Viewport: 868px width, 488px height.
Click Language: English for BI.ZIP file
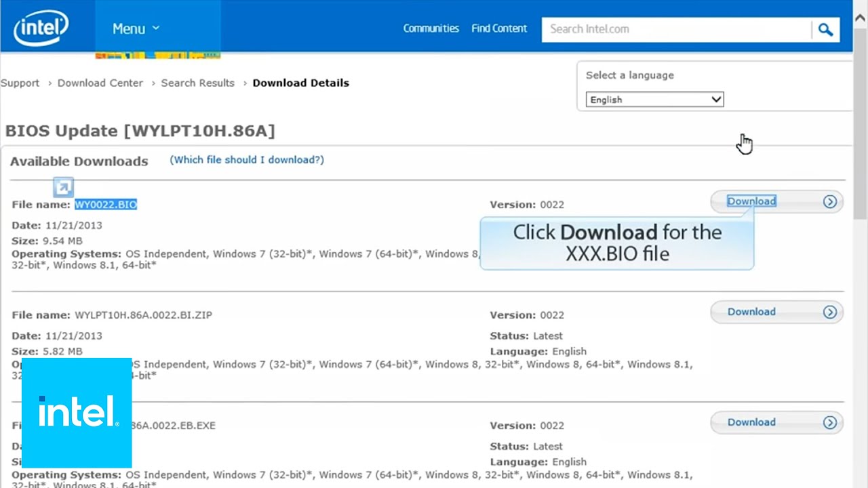click(538, 351)
